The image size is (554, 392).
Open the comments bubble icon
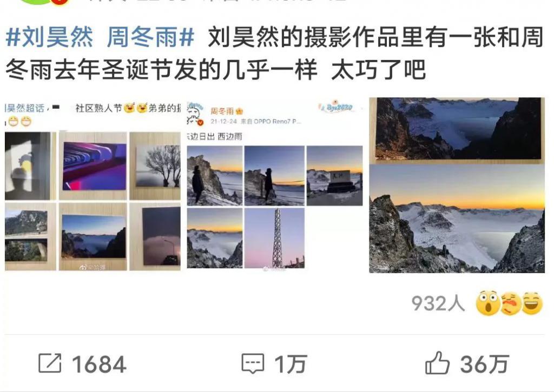253,363
